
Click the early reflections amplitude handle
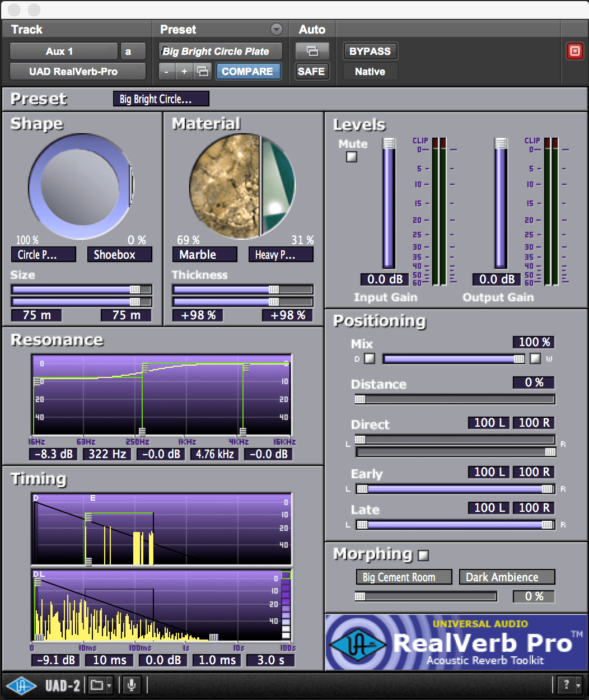pos(88,517)
